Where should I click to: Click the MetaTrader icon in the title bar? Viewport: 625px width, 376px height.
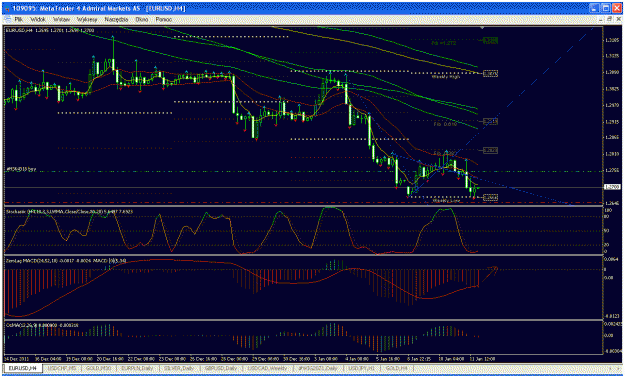click(x=7, y=8)
